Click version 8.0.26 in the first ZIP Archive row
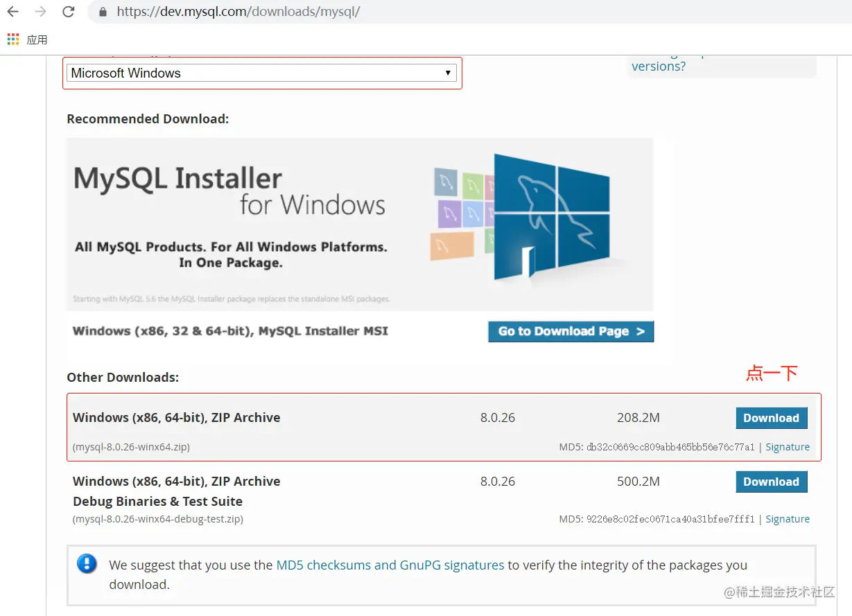 498,418
